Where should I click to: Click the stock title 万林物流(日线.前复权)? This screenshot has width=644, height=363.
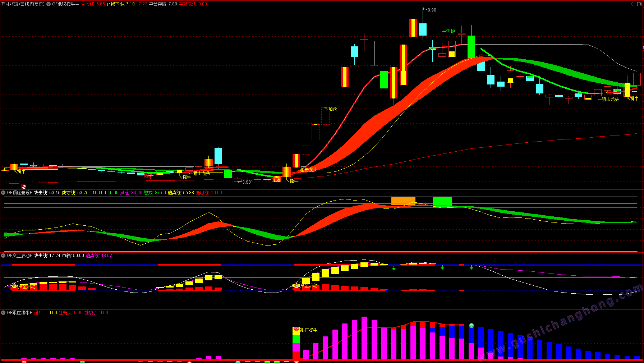click(x=23, y=4)
